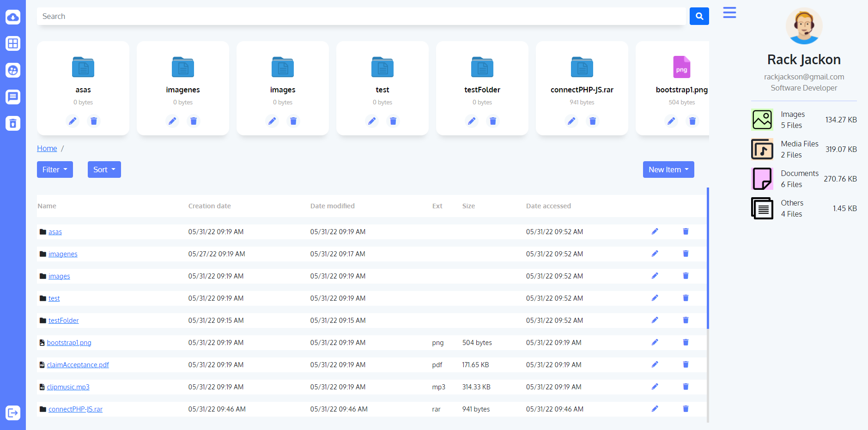The image size is (868, 430).
Task: Open the images folder link in table
Action: [x=59, y=276]
